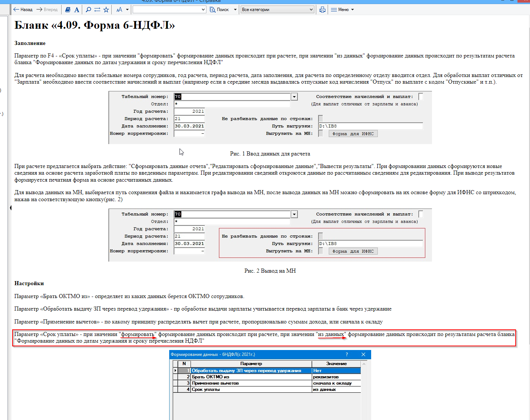This screenshot has width=530, height=420.
Task: Click the Отдел field in Рис. 1
Action: pos(232,104)
